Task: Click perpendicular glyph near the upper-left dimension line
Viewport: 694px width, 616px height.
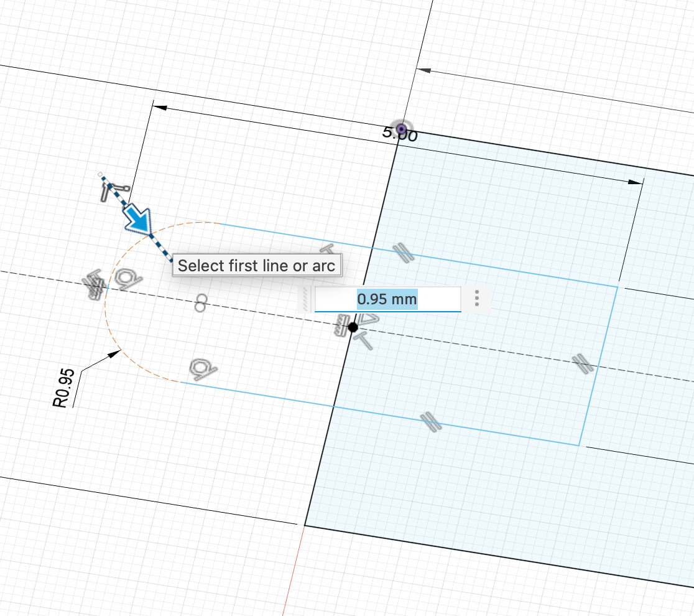Action: [114, 192]
